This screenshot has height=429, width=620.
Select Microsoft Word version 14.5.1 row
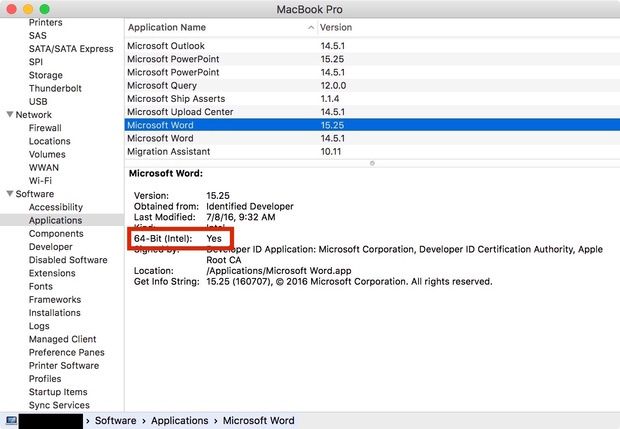[372, 138]
